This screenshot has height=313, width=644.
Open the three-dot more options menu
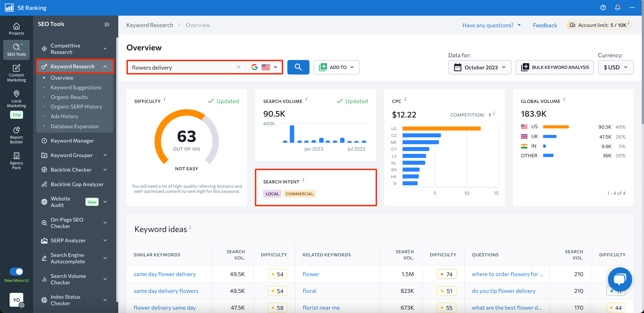click(632, 8)
